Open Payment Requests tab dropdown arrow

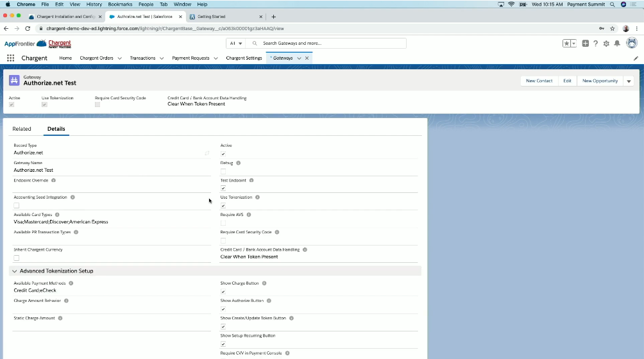pos(216,58)
